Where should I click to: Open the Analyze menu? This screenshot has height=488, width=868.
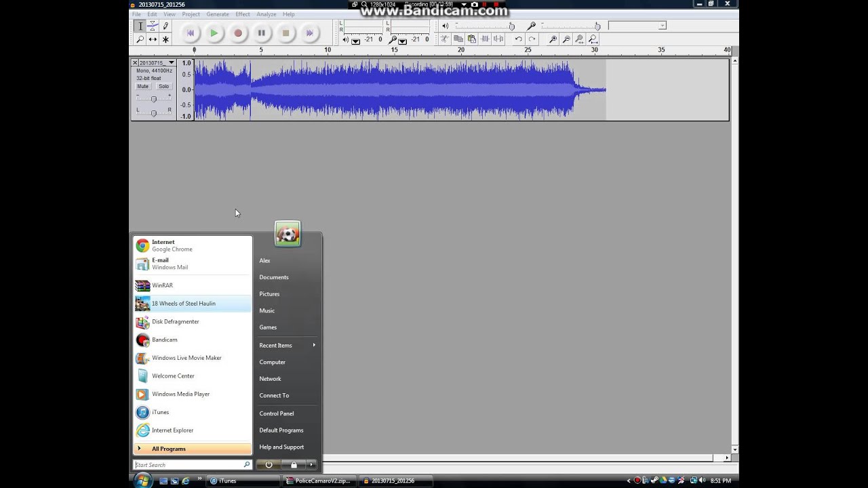point(267,14)
